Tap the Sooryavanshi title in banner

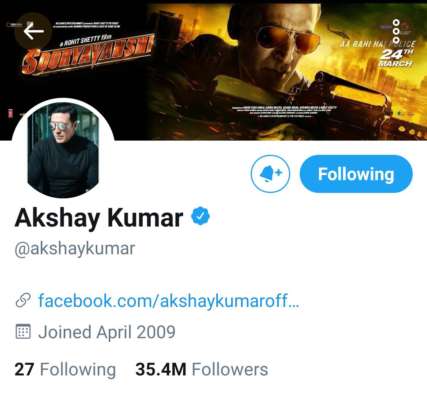point(88,57)
